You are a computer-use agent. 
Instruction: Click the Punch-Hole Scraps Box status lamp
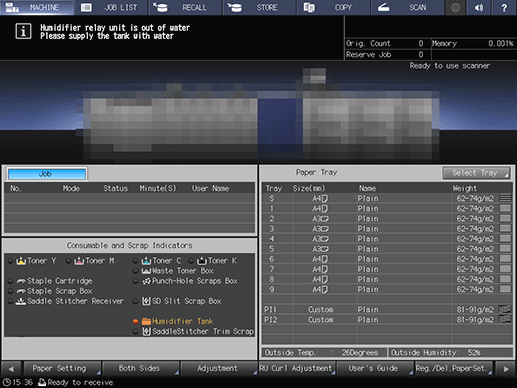136,281
